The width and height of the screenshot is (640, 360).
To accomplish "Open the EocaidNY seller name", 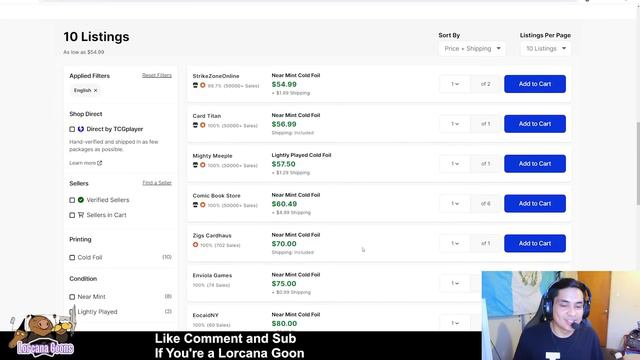I will pos(206,316).
